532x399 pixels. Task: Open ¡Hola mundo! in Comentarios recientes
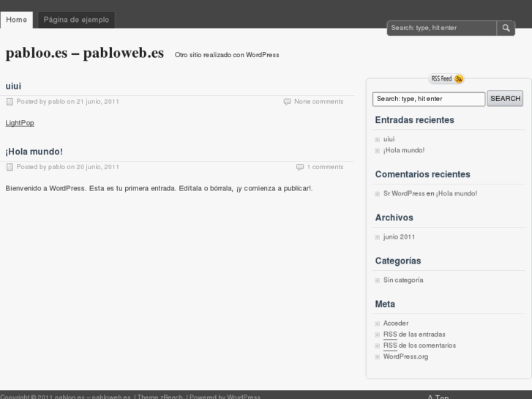pyautogui.click(x=457, y=193)
